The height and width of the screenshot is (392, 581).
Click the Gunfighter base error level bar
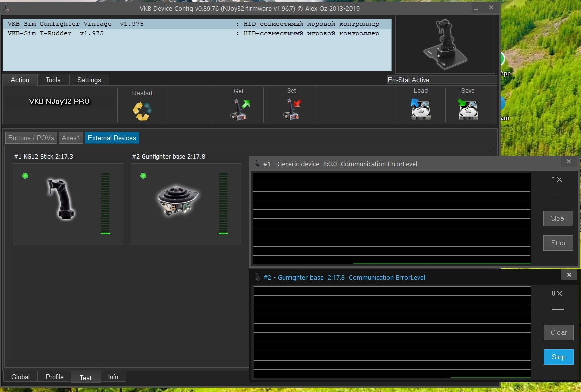223,203
